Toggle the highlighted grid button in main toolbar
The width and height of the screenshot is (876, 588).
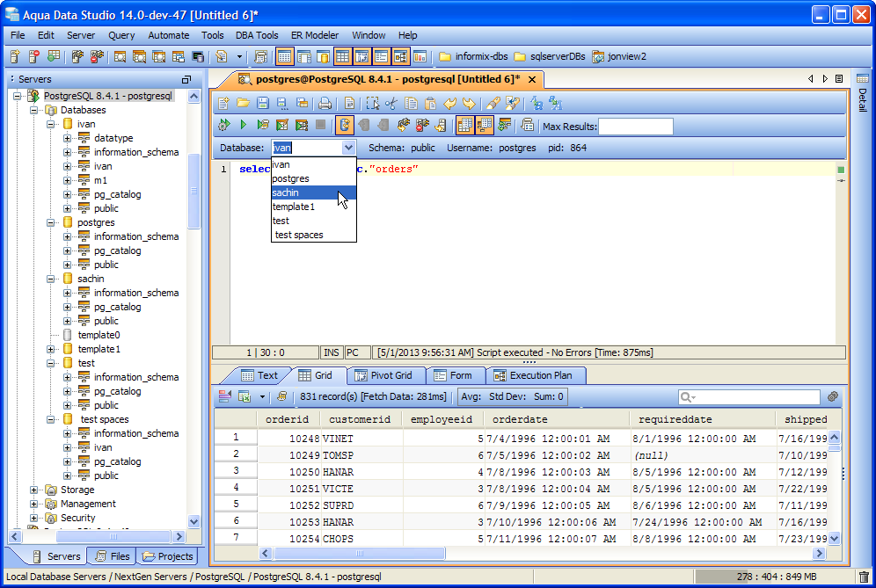tap(342, 56)
